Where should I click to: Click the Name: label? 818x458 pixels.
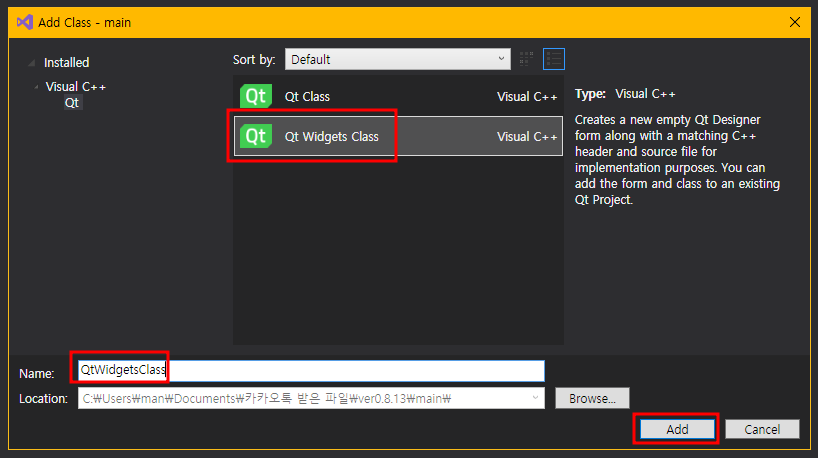(37, 373)
